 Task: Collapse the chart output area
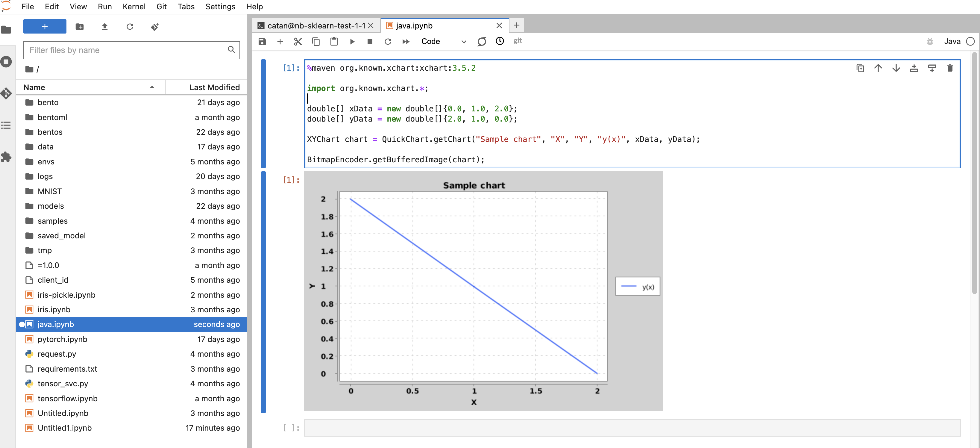[x=263, y=292]
